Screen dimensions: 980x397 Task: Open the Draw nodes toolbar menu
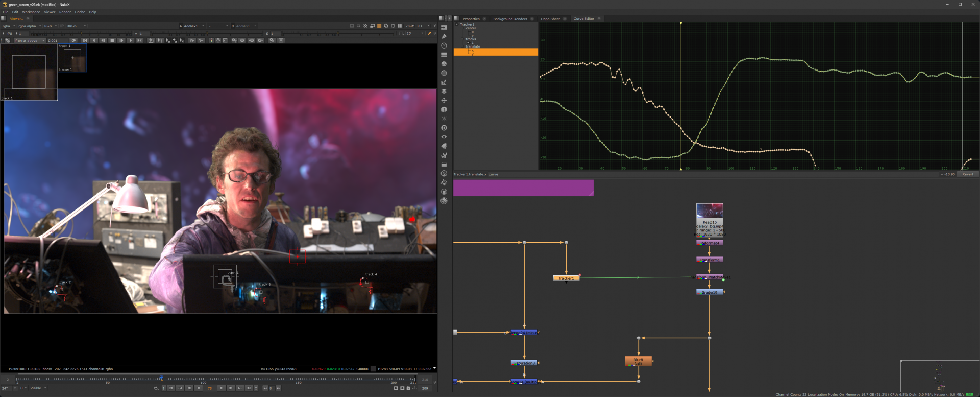(444, 36)
